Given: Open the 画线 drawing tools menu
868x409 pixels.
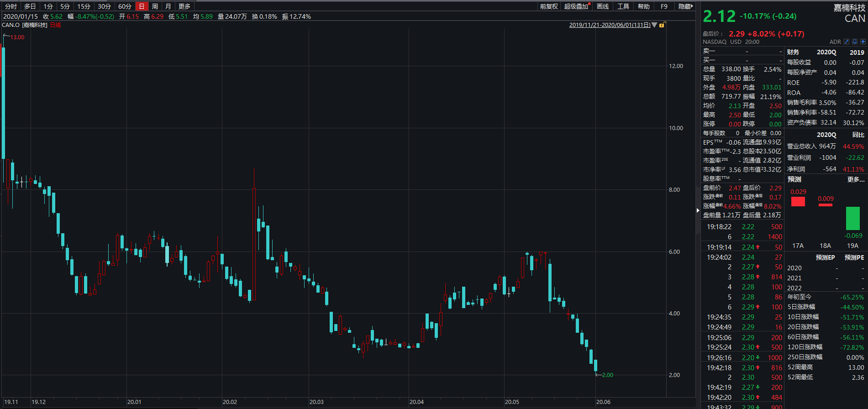Looking at the screenshot, I should tap(603, 6).
